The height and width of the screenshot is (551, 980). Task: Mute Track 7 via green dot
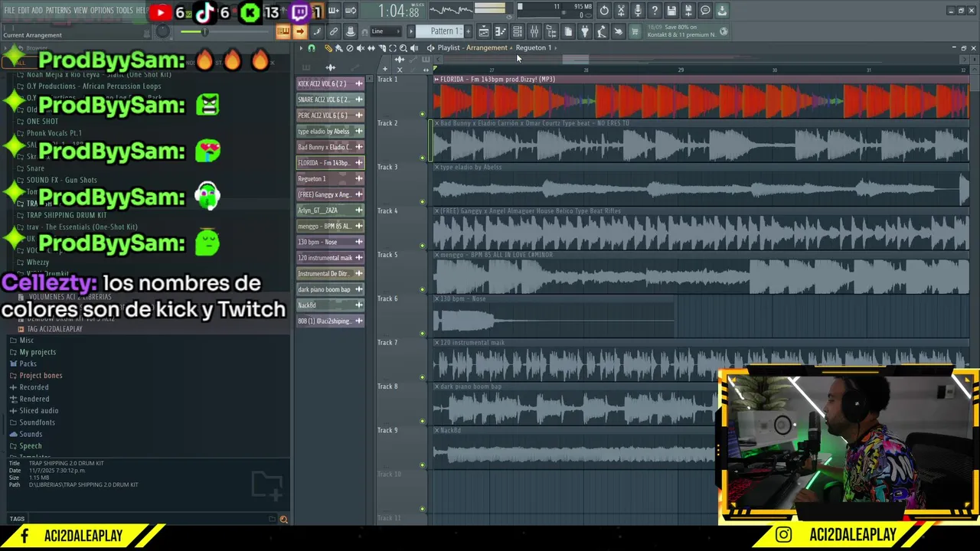point(422,377)
